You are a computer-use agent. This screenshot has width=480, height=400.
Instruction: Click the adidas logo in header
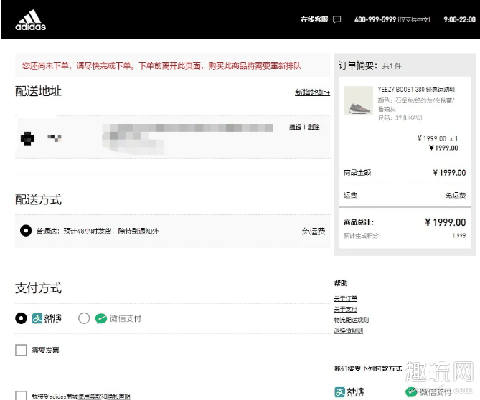pos(30,20)
